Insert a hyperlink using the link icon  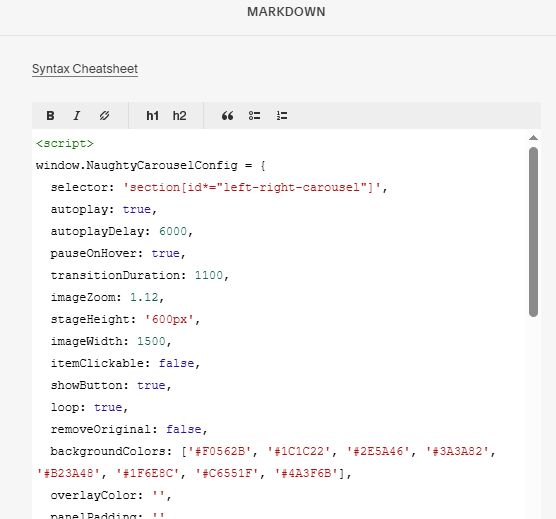pyautogui.click(x=104, y=116)
